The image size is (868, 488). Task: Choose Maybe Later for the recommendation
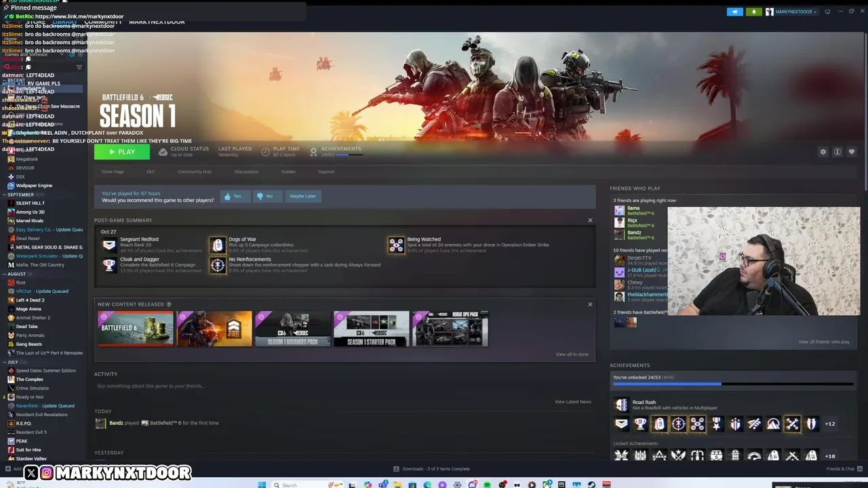(302, 196)
